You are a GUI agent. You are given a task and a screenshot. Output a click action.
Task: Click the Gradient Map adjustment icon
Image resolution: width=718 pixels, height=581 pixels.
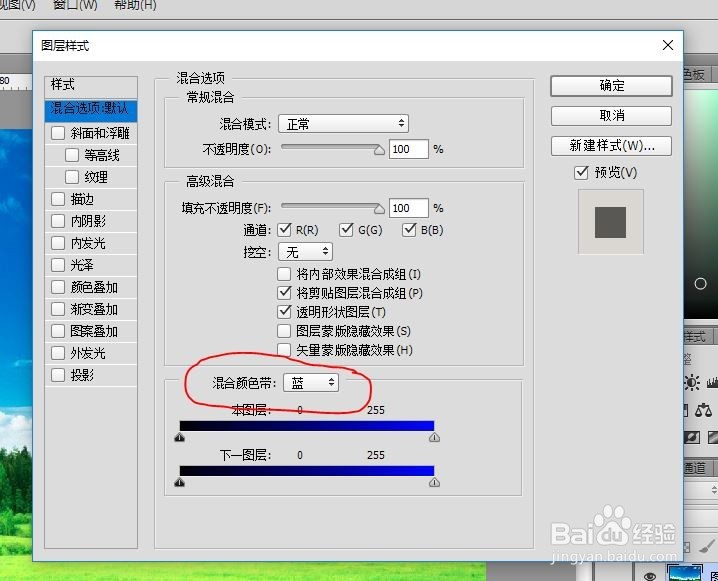(713, 438)
